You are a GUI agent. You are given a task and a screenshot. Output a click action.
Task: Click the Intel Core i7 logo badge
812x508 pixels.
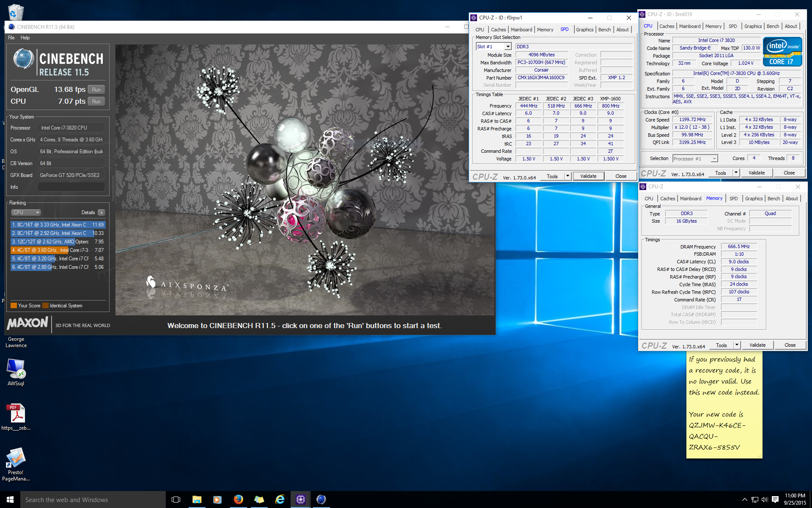tap(782, 52)
